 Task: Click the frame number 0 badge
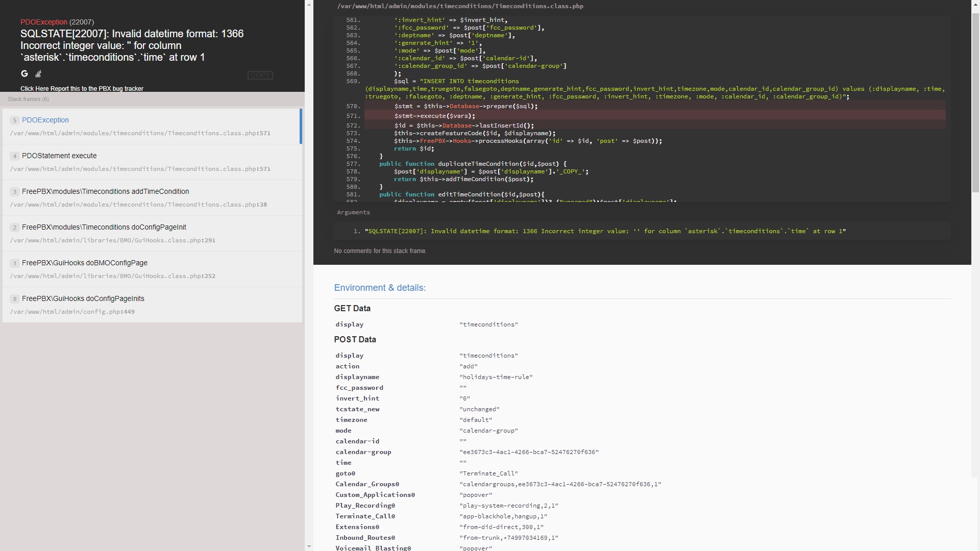point(15,299)
